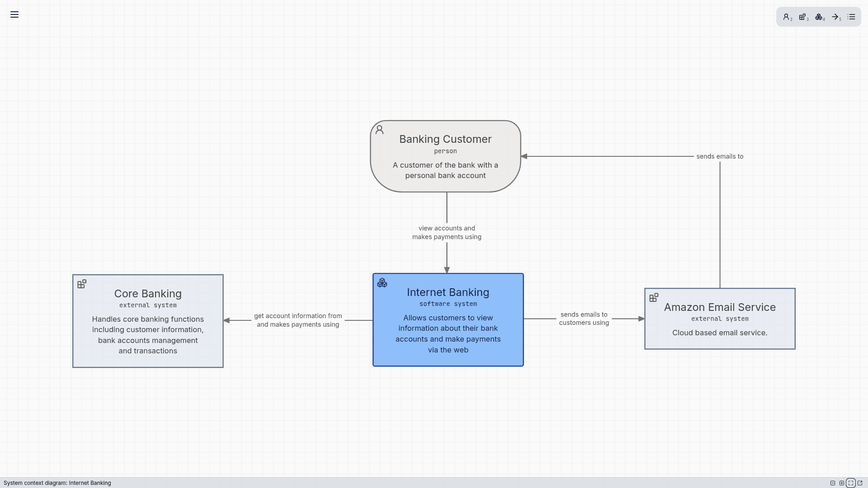Fit diagram to screen via bracket icon
The image size is (868, 488).
coord(851,483)
